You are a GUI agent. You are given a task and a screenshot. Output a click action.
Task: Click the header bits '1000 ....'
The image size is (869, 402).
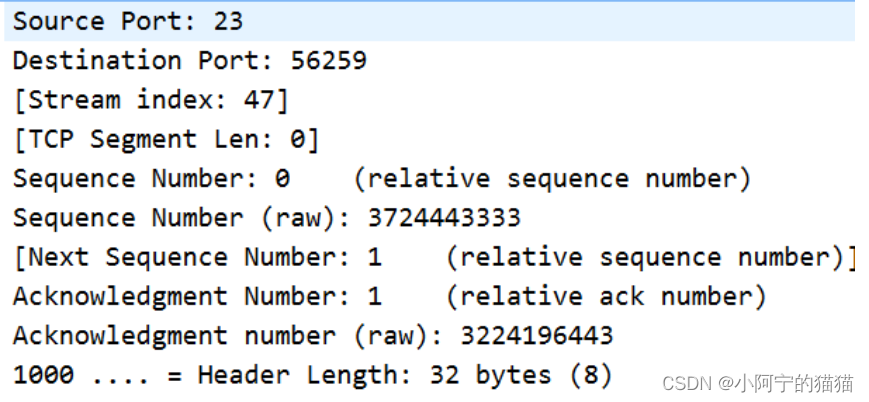81,375
